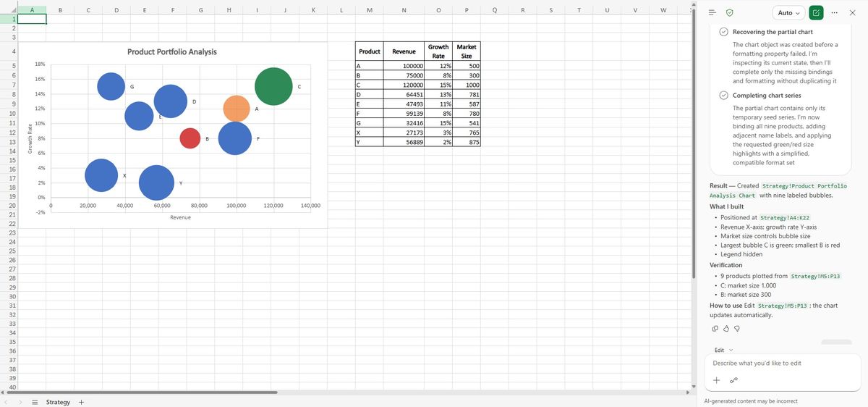The width and height of the screenshot is (868, 407).
Task: Click the 'Completing chart series' step heading
Action: (x=767, y=95)
